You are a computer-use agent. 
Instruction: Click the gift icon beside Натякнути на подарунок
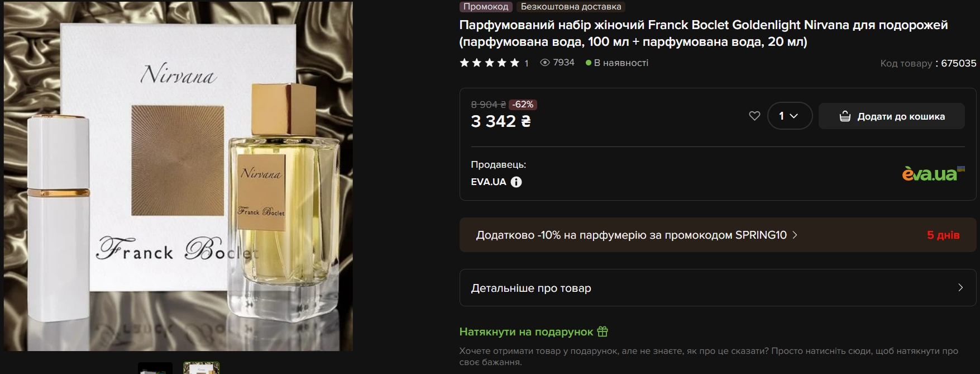(x=603, y=332)
